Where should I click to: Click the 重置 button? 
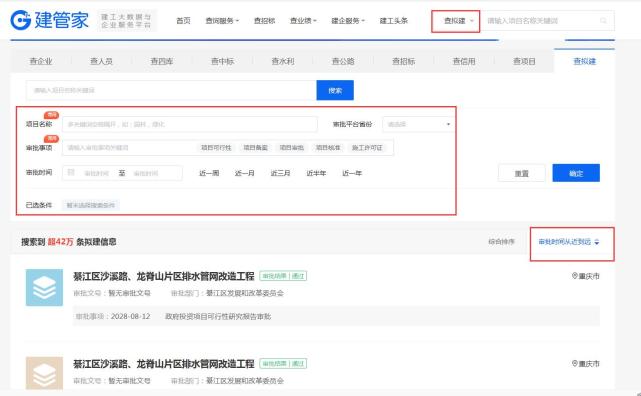pos(522,173)
